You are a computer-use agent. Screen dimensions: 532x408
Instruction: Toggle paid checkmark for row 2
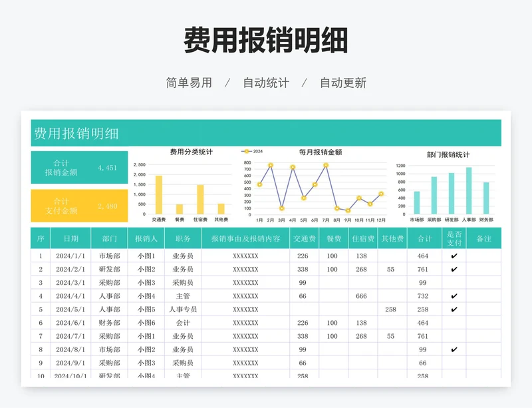click(454, 270)
